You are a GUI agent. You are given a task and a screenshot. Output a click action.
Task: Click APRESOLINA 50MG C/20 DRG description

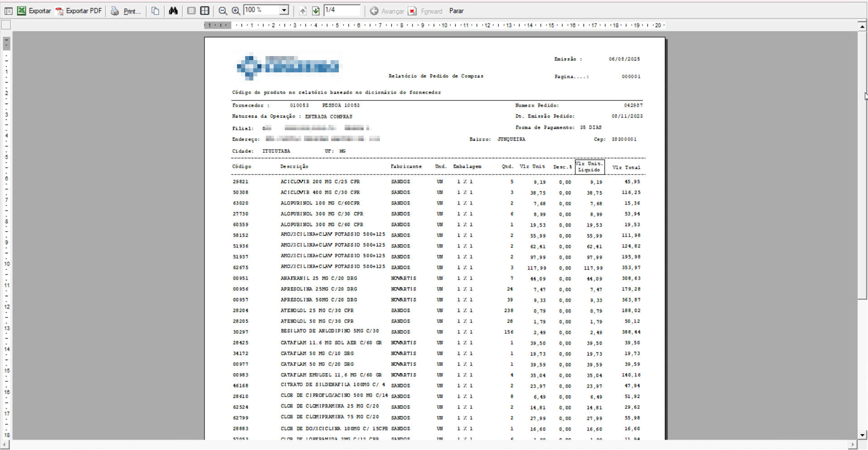pos(319,300)
